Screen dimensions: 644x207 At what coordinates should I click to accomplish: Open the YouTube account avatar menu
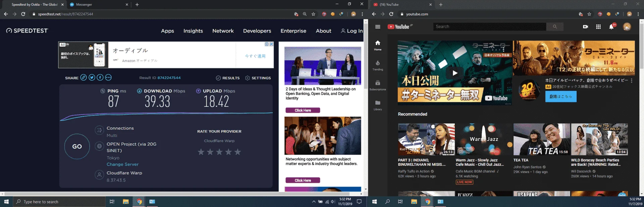(x=627, y=27)
